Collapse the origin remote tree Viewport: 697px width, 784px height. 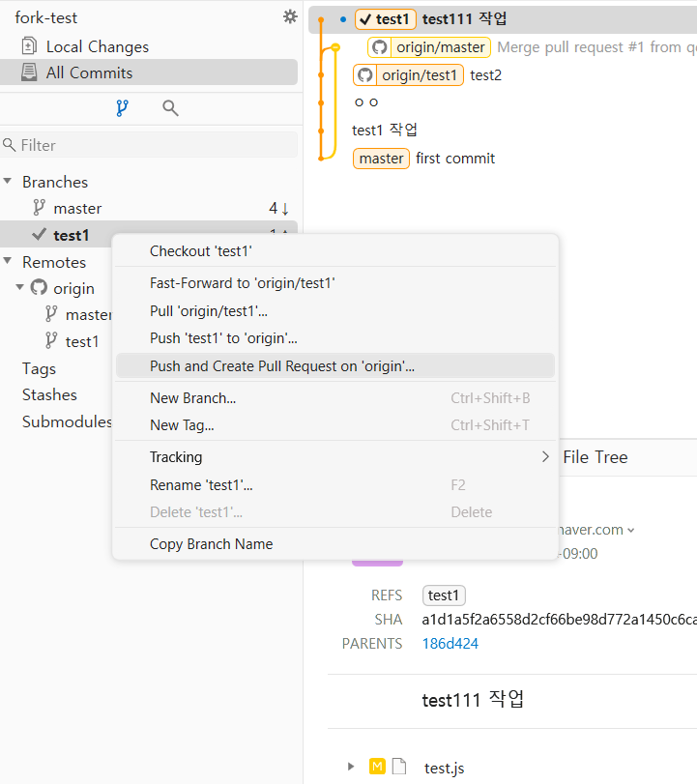click(x=20, y=287)
